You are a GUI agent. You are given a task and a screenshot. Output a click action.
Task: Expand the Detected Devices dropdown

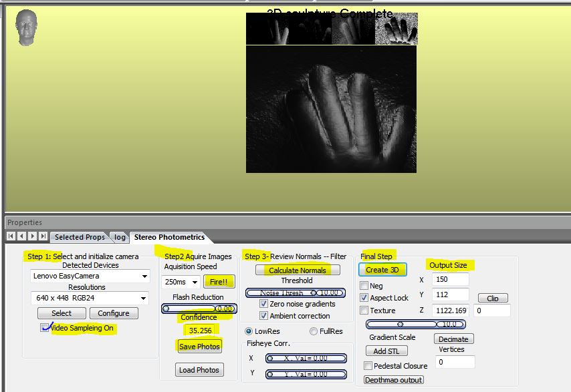pos(145,276)
